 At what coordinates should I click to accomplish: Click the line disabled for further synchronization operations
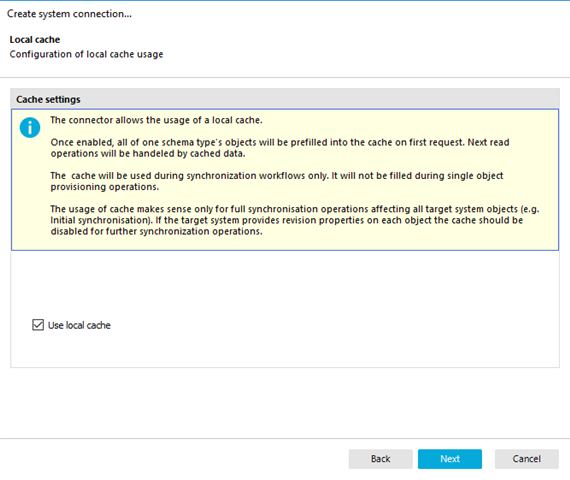coord(156,231)
